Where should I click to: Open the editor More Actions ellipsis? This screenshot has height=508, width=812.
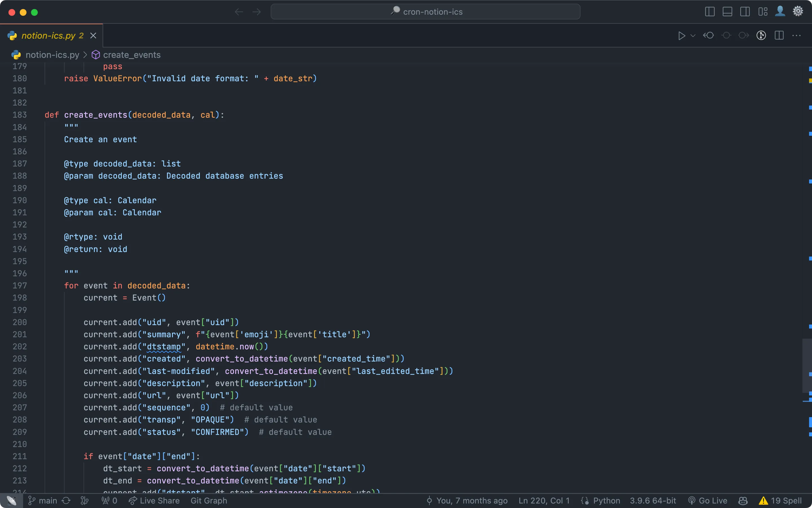pyautogui.click(x=796, y=35)
